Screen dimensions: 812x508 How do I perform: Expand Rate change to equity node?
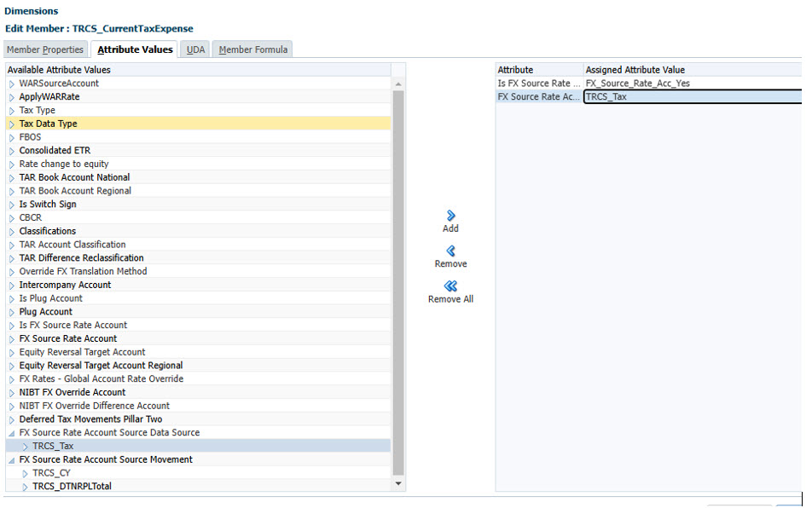pos(12,165)
